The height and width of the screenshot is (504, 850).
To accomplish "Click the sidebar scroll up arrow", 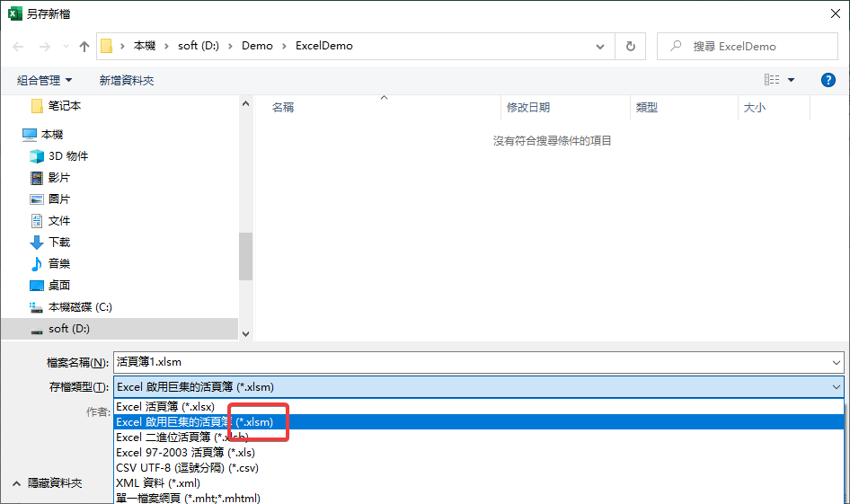I will point(245,103).
